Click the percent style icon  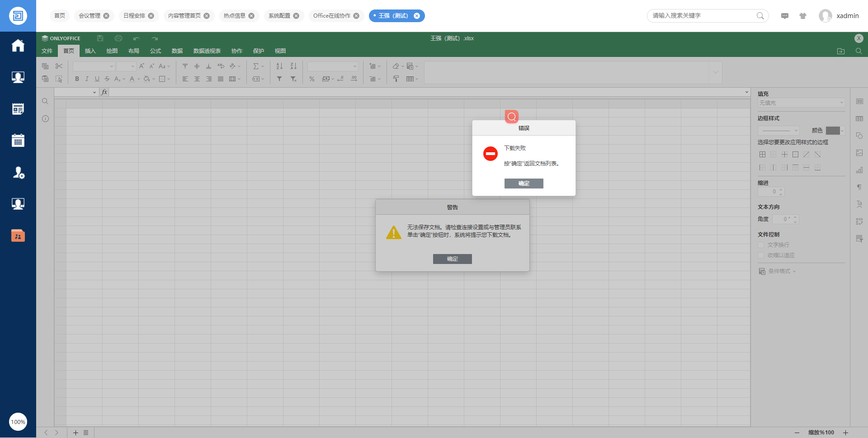[312, 79]
